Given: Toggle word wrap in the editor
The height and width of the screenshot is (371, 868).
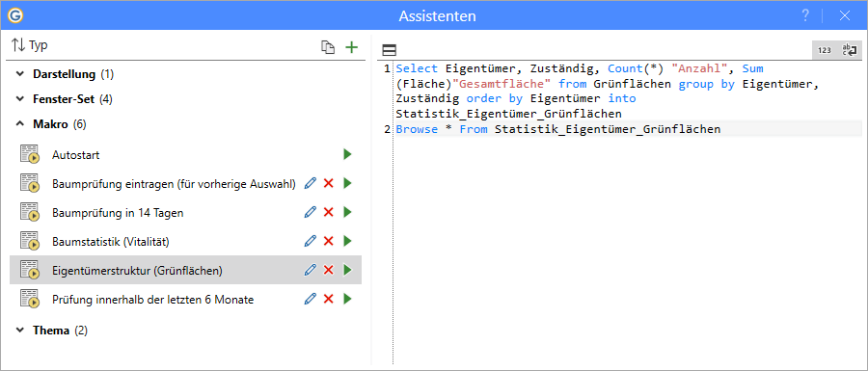Looking at the screenshot, I should [x=849, y=50].
